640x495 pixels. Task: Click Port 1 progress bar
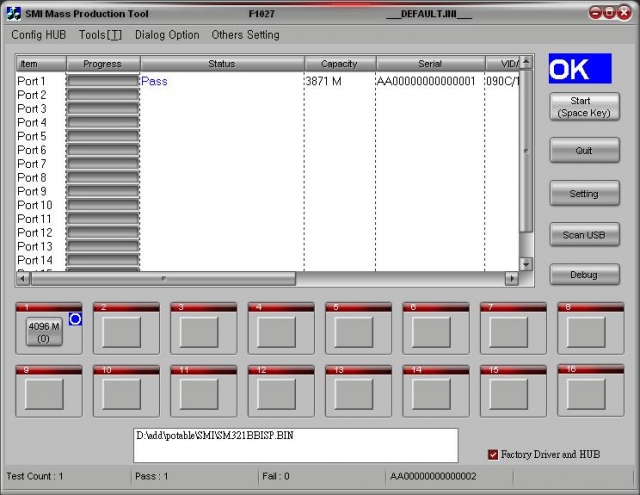103,81
